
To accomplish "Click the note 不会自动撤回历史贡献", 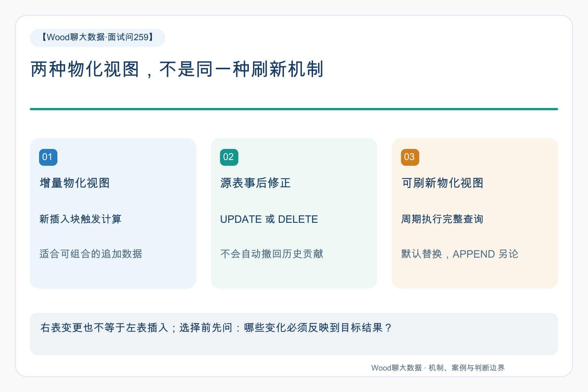I will coord(272,254).
